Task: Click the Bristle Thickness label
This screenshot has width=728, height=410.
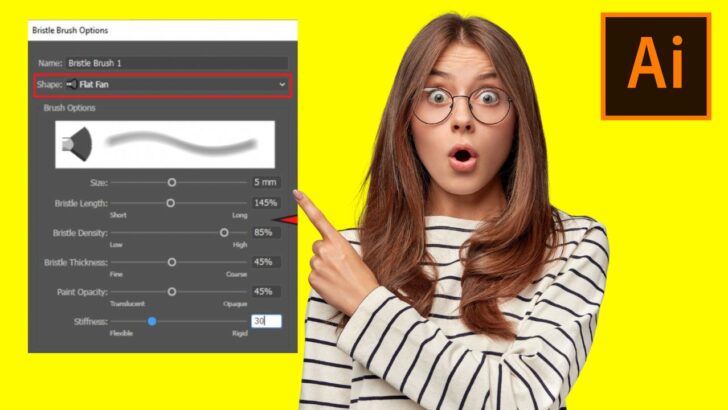Action: [x=76, y=263]
